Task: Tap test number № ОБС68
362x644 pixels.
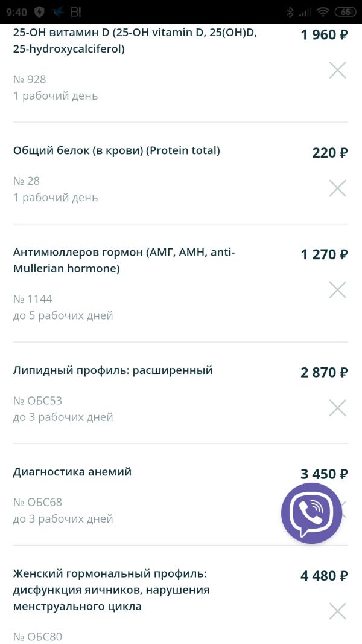Action: coord(37,502)
